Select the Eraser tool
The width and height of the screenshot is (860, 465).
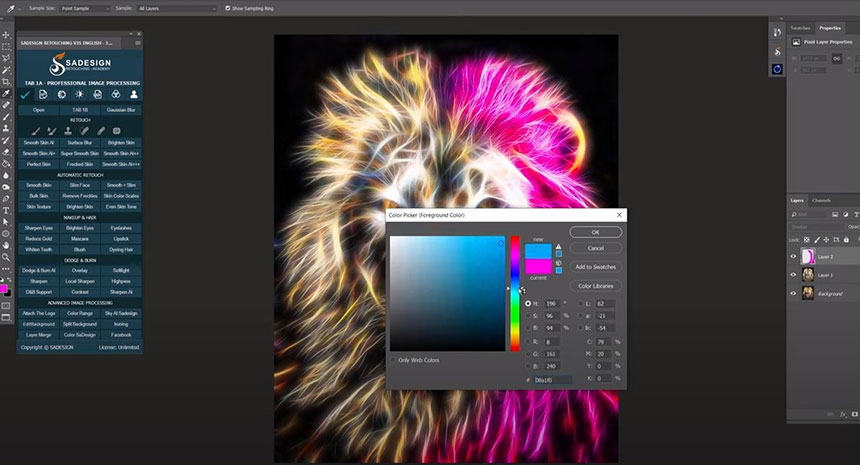click(6, 152)
